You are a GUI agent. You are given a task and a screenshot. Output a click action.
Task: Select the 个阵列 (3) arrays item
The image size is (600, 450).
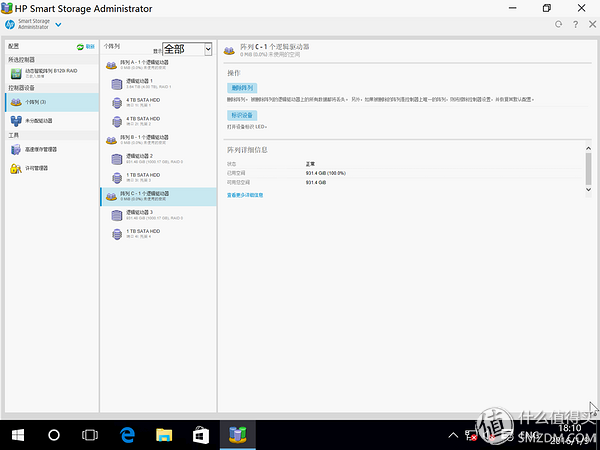52,102
